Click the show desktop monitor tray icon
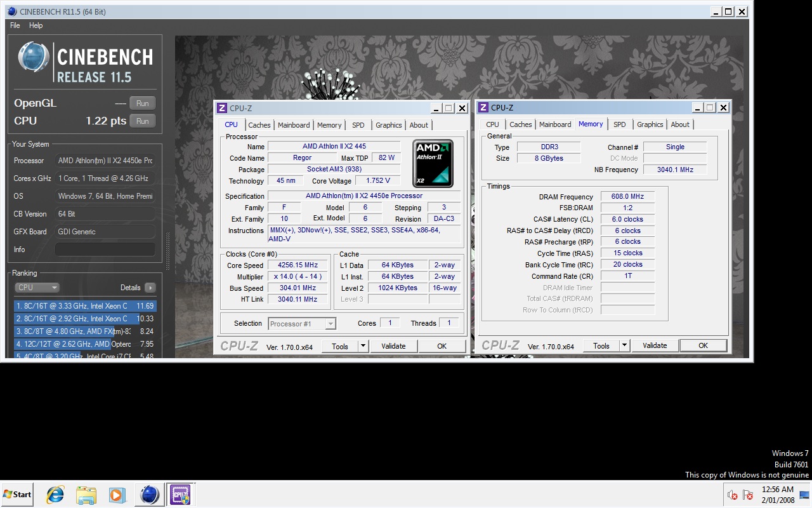The width and height of the screenshot is (812, 508). click(805, 495)
